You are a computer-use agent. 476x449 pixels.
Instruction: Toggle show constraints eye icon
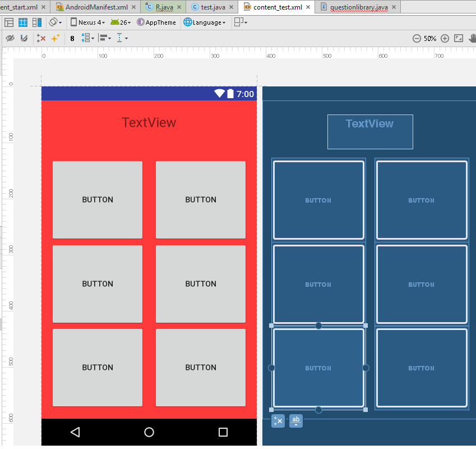pyautogui.click(x=10, y=38)
